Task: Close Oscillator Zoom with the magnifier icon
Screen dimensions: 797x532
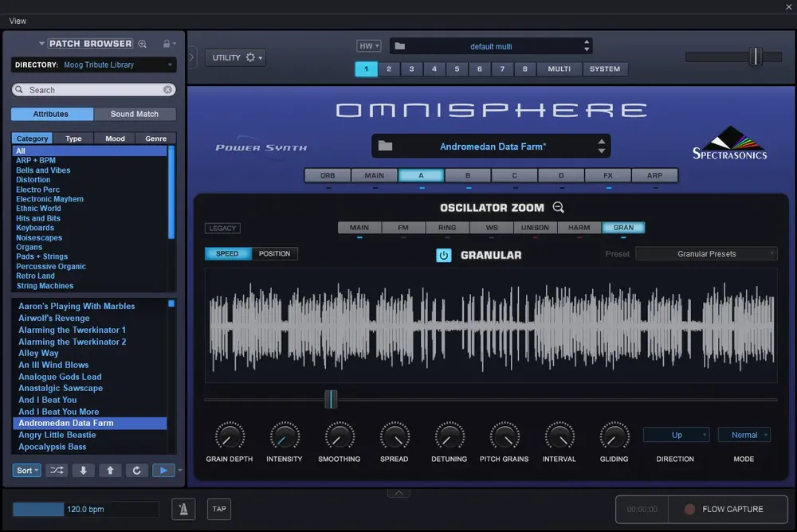Action: [x=558, y=207]
